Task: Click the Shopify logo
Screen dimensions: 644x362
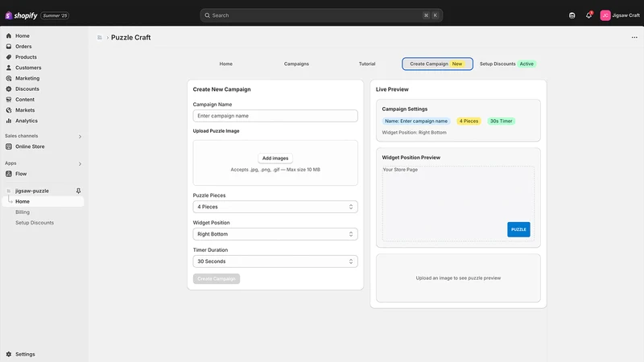Action: (21, 15)
